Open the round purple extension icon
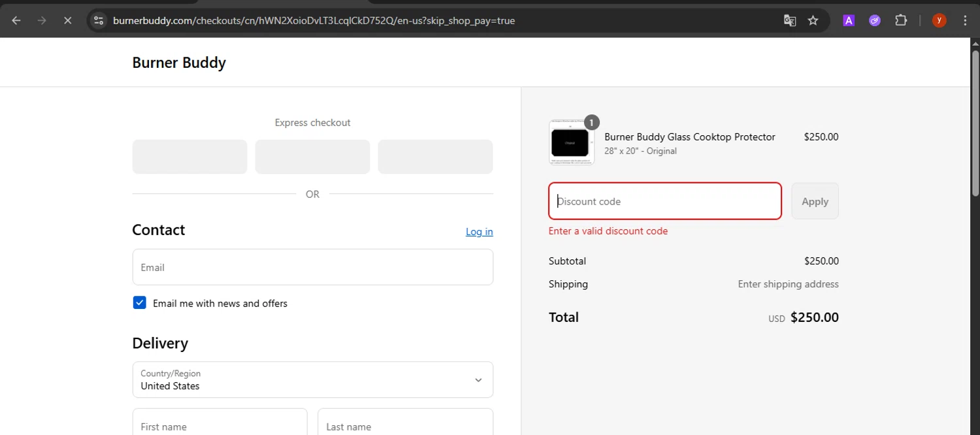980x435 pixels. coord(875,20)
